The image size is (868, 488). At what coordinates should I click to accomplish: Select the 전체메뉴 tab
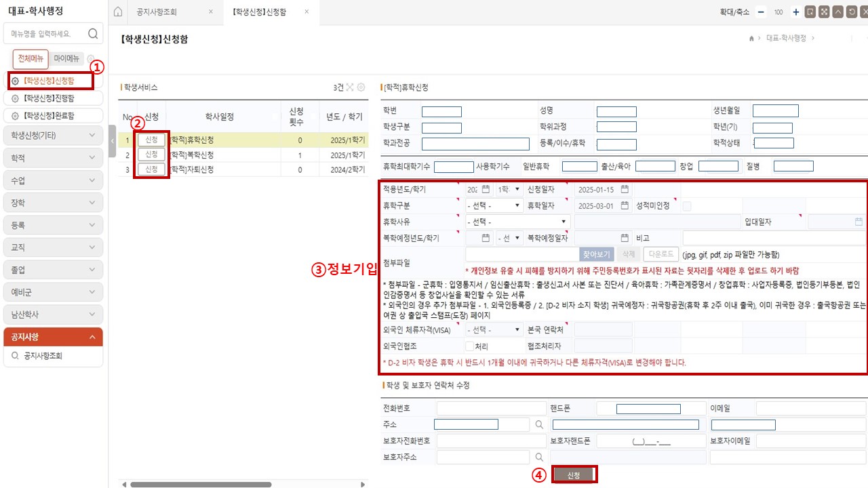[31, 59]
